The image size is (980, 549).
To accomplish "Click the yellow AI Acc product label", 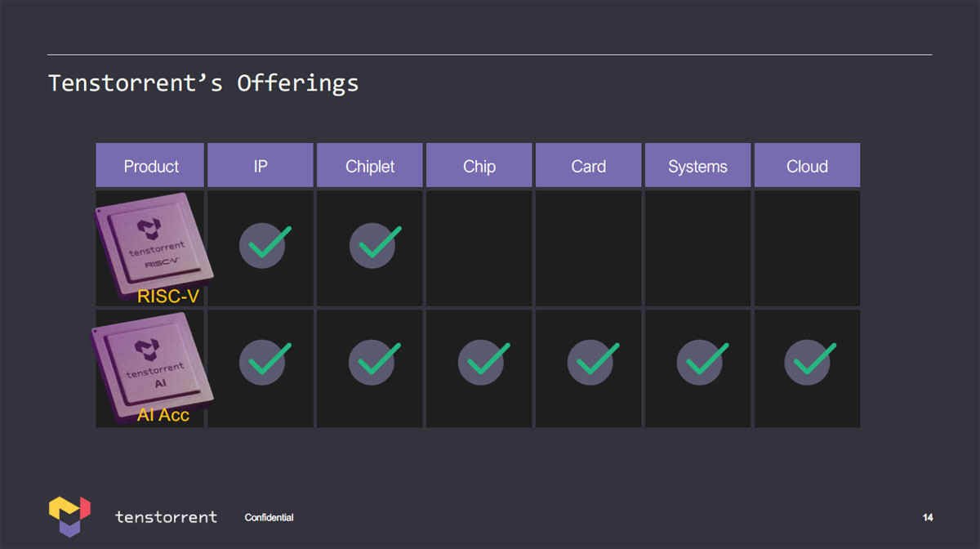I will point(163,414).
